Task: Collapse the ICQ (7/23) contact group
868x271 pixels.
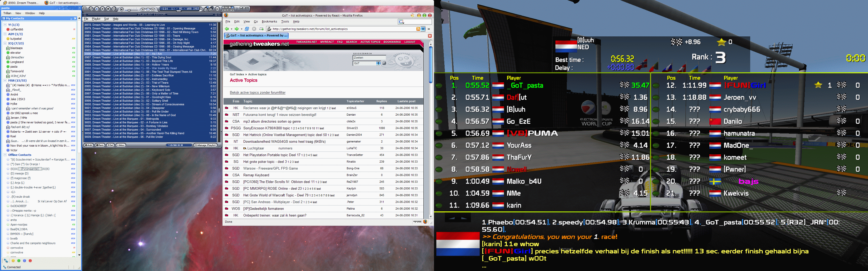Action: (x=5, y=43)
